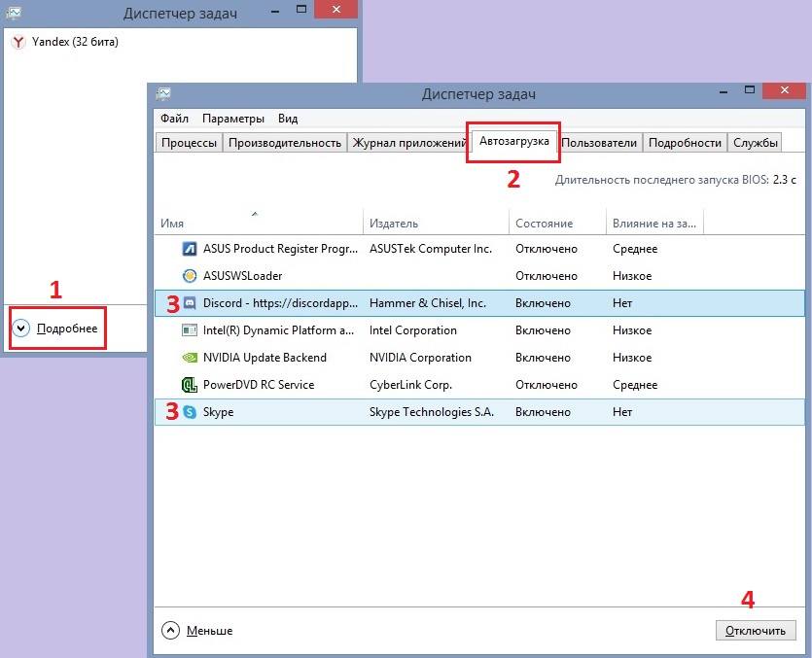This screenshot has width=812, height=658.
Task: Click the NVIDIA Update Backend icon
Action: pos(190,358)
